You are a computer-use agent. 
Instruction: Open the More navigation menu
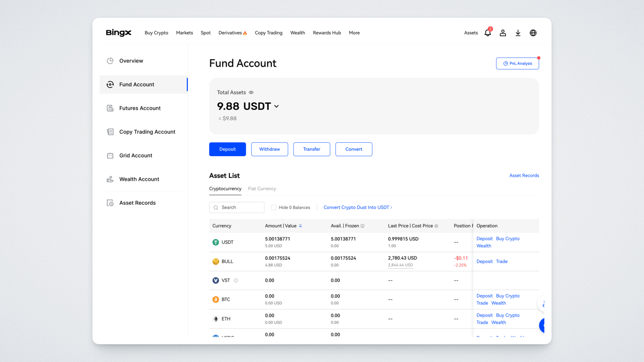click(x=354, y=33)
